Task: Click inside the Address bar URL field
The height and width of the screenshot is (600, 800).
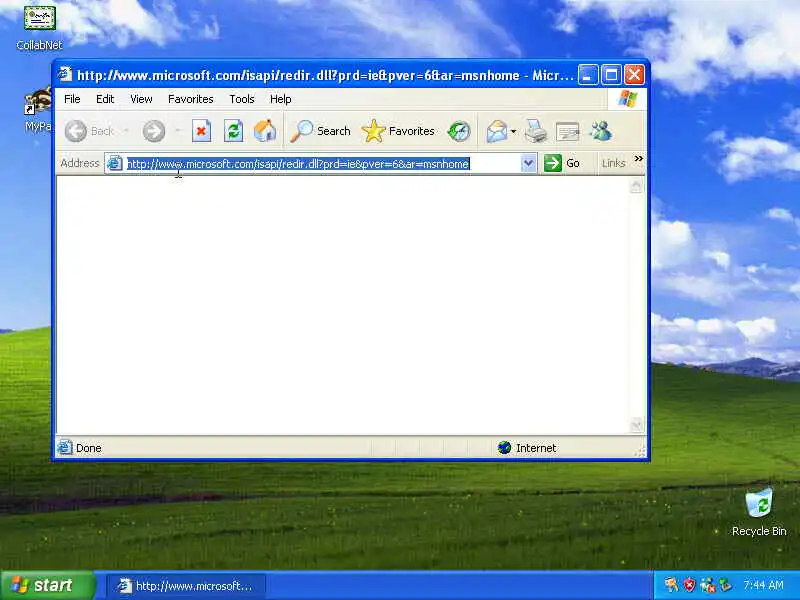Action: click(321, 164)
